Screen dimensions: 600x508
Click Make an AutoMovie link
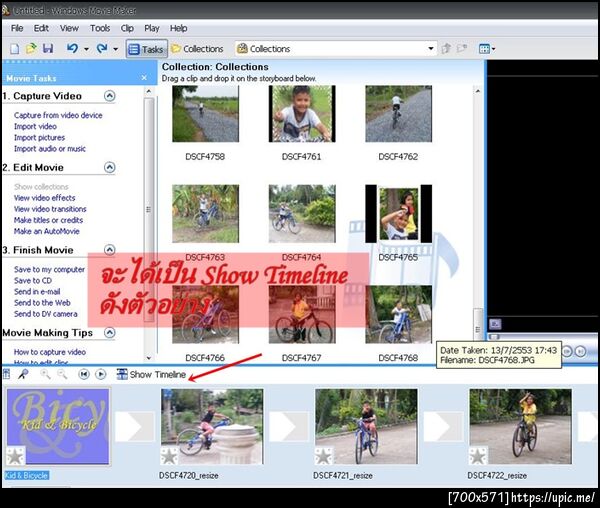47,231
